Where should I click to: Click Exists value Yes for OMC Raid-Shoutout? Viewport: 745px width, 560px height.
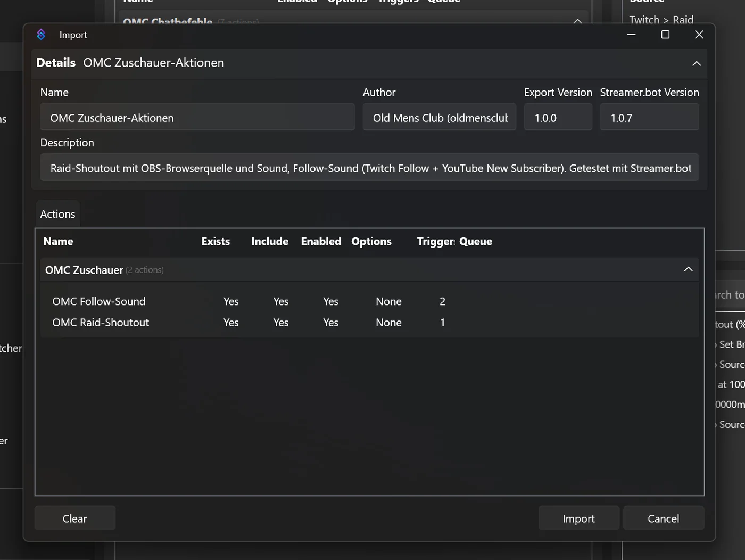231,323
